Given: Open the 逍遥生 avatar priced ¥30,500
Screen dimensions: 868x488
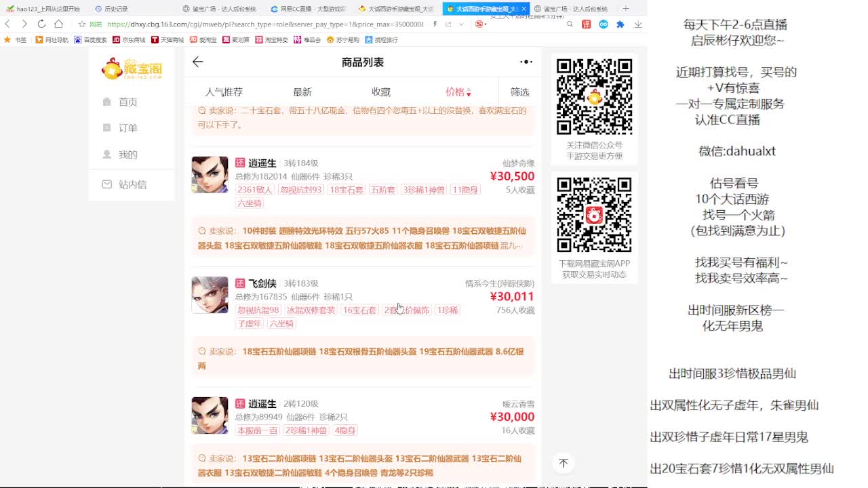Looking at the screenshot, I should tap(210, 175).
